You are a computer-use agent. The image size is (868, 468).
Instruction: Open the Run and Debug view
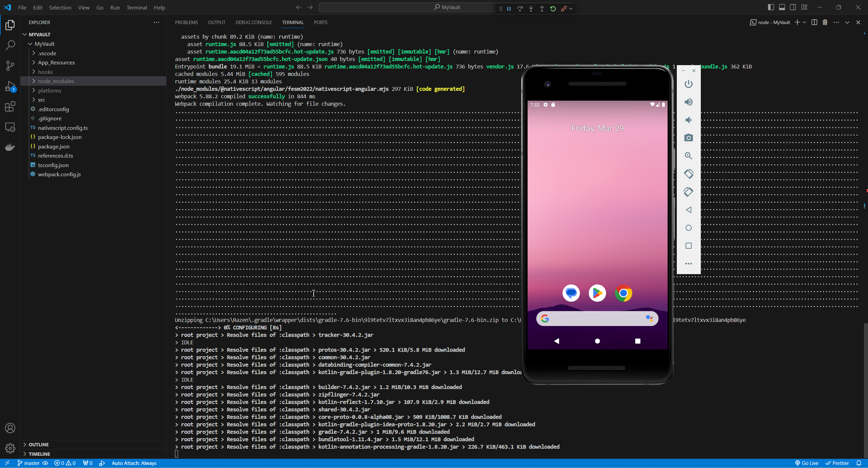(10, 86)
